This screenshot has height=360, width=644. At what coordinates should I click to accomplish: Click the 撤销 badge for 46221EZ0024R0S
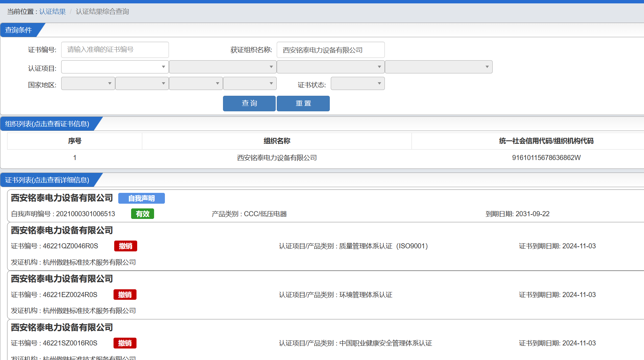[125, 295]
